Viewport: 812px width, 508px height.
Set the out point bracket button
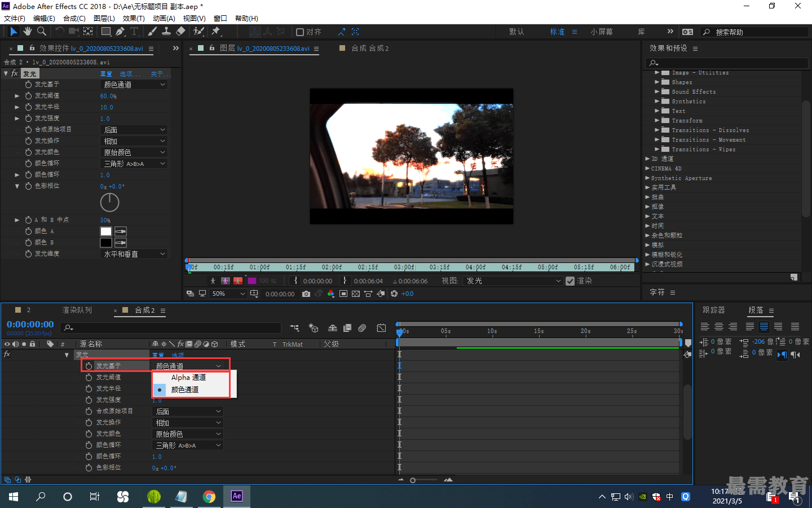[x=345, y=281]
